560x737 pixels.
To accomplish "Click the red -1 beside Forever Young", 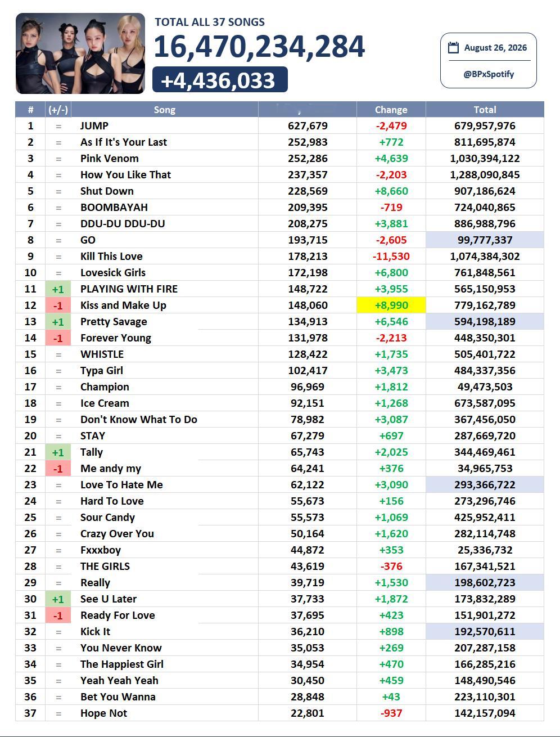I will tap(58, 338).
